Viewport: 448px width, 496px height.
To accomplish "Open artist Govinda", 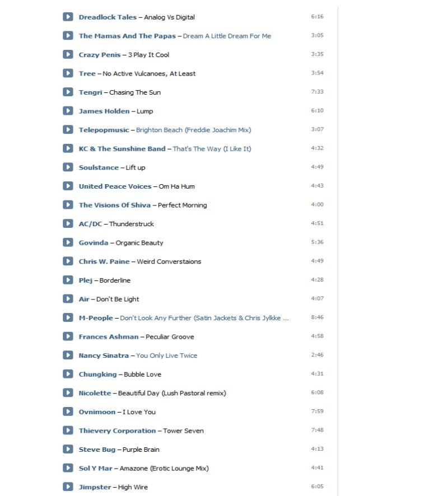I will [x=94, y=242].
